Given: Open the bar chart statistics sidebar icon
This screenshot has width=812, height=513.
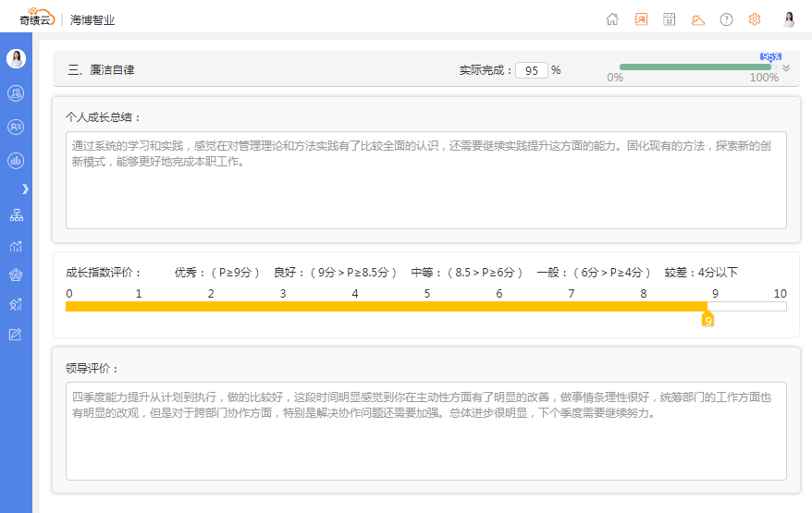Looking at the screenshot, I should click(16, 160).
